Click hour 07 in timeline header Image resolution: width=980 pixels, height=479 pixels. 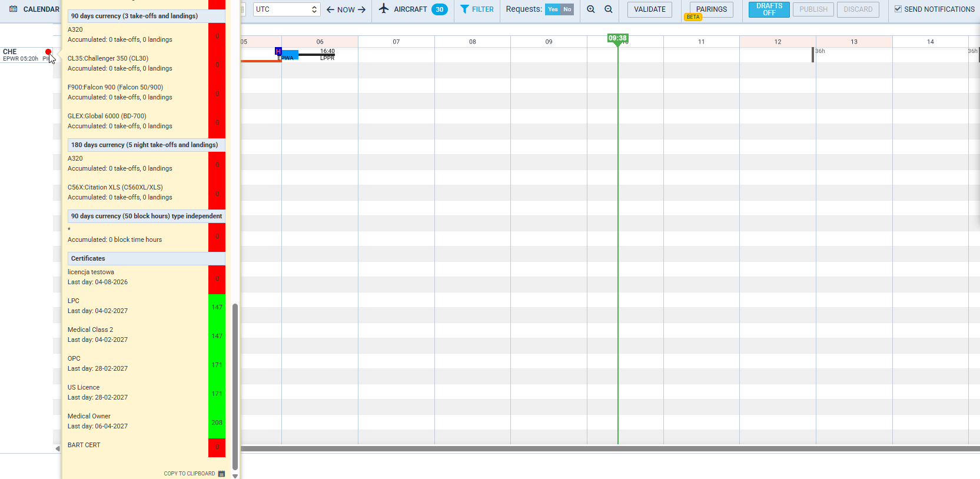click(396, 42)
